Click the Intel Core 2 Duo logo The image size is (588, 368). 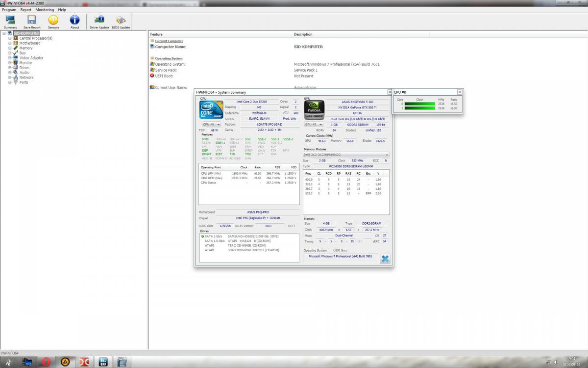[211, 109]
